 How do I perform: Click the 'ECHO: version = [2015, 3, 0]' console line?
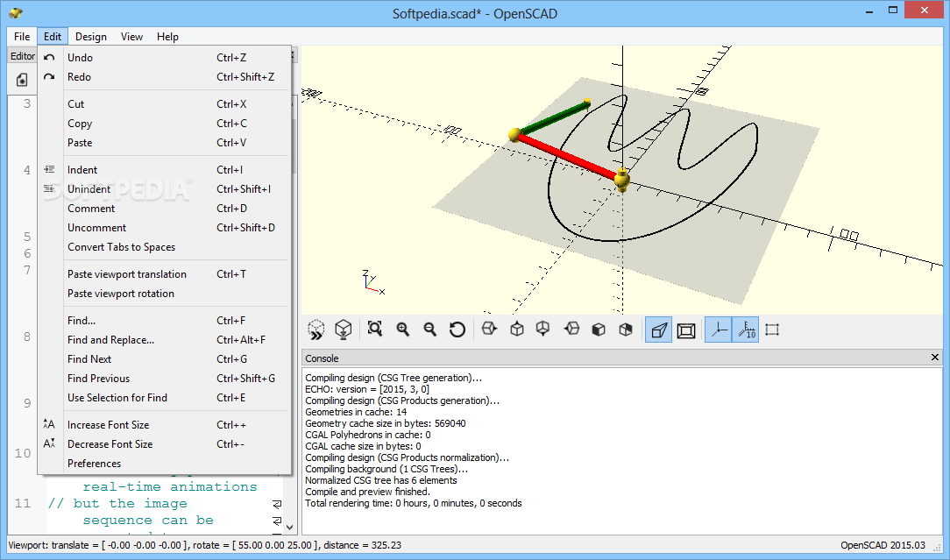(x=367, y=389)
